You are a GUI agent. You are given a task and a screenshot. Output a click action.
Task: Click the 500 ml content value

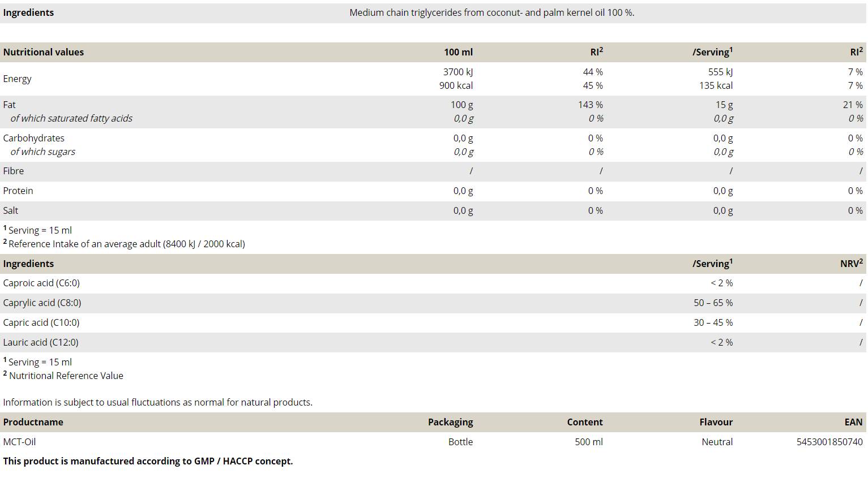tap(588, 442)
